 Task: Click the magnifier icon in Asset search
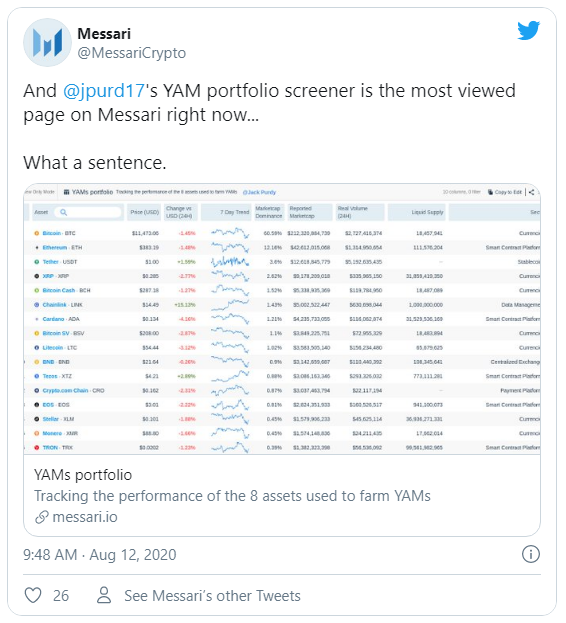[64, 213]
